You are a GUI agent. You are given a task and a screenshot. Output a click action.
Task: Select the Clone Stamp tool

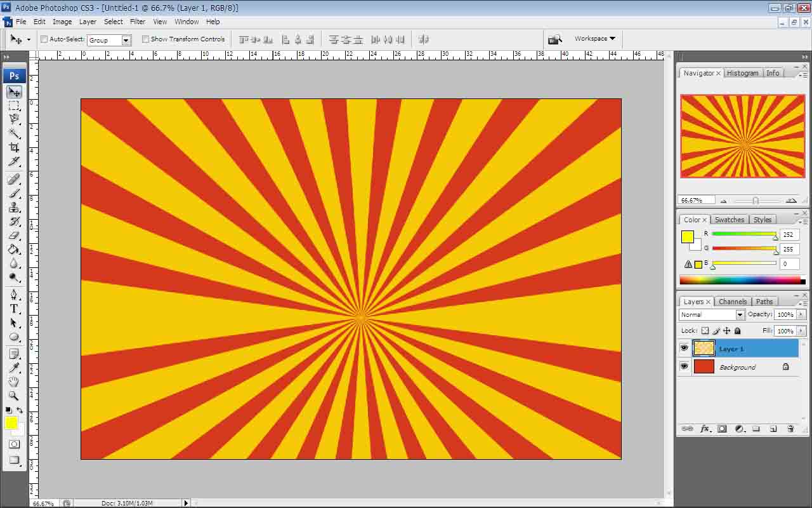pos(14,208)
